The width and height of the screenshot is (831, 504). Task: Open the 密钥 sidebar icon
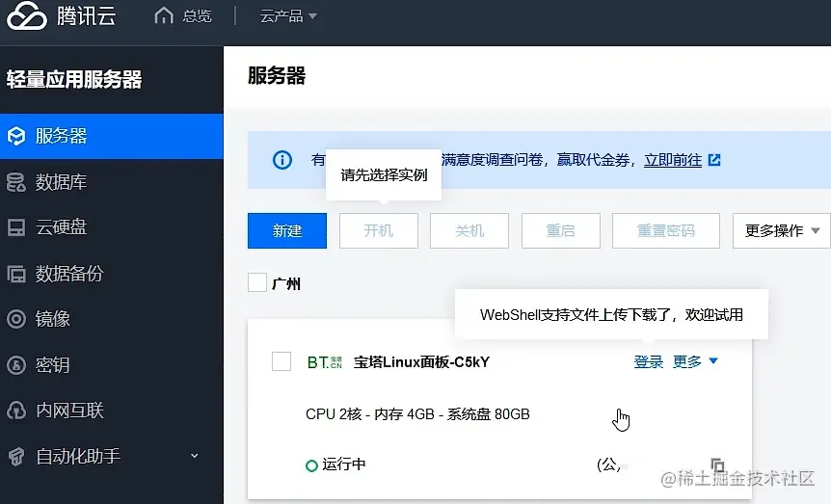coord(15,365)
